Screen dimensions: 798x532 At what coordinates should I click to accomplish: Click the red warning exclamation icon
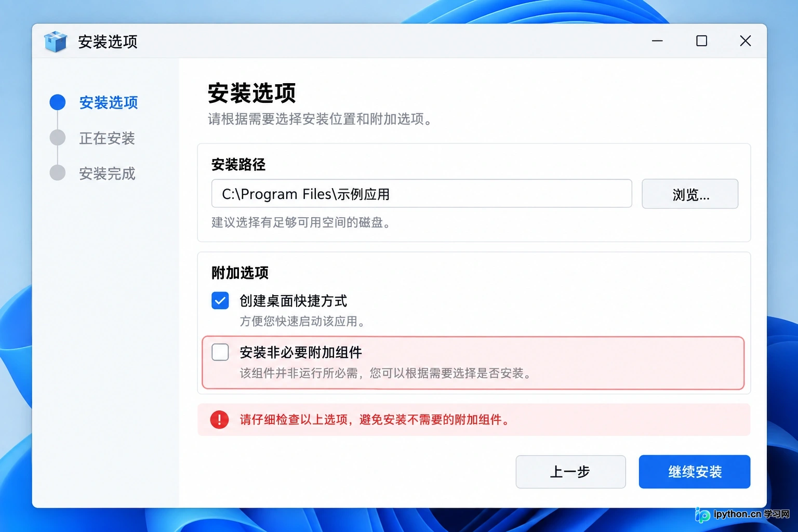click(219, 419)
